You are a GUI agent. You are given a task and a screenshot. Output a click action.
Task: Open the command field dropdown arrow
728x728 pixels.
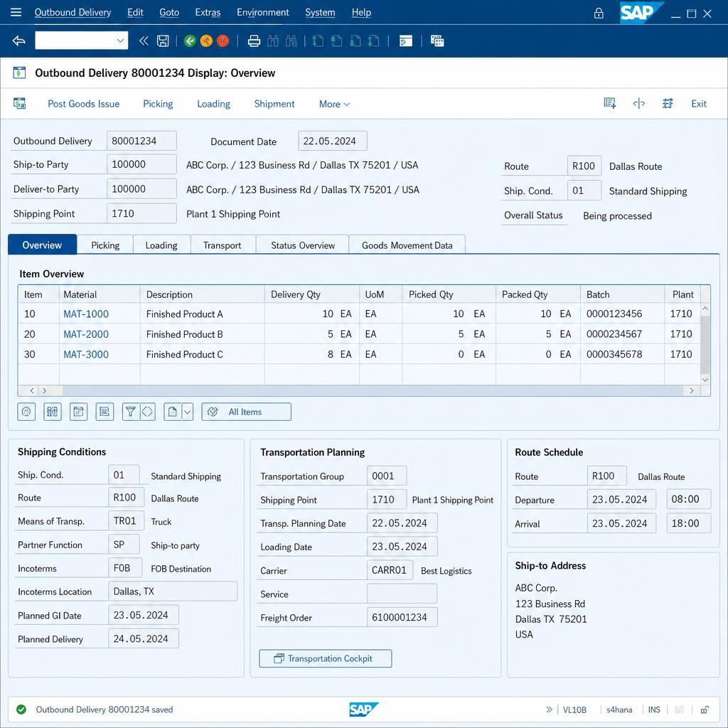[x=120, y=41]
